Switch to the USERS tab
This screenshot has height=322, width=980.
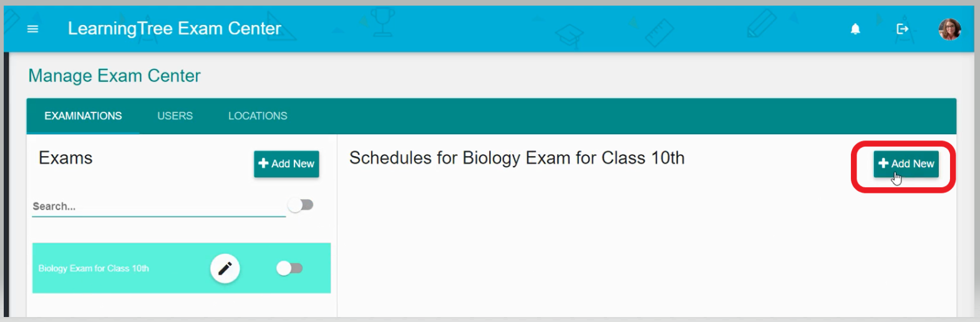point(175,116)
